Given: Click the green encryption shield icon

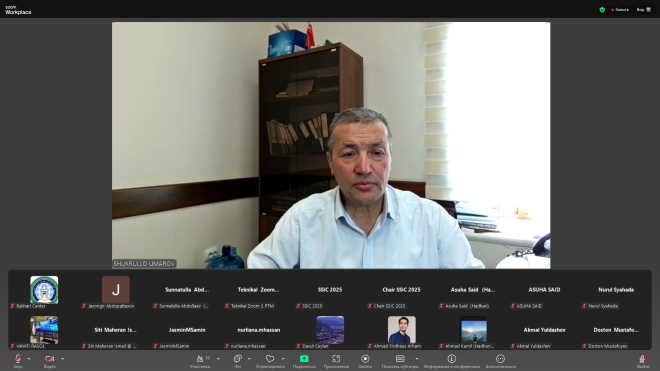Looking at the screenshot, I should pos(602,10).
